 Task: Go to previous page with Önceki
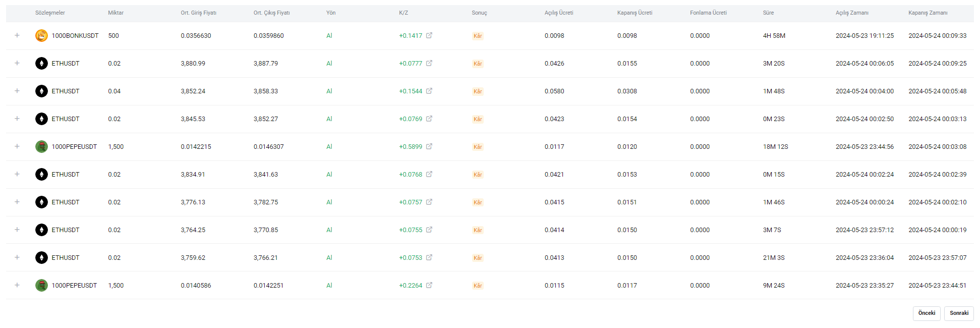click(927, 313)
